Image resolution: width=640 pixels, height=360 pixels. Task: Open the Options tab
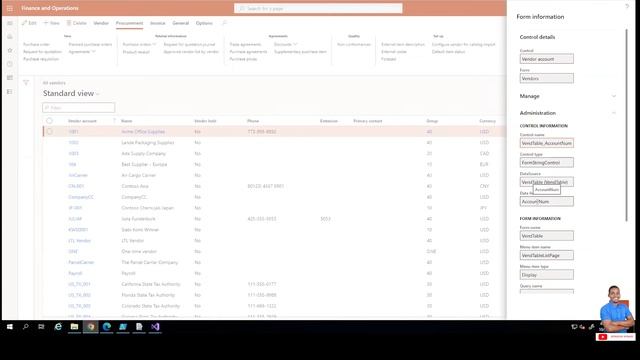click(204, 23)
